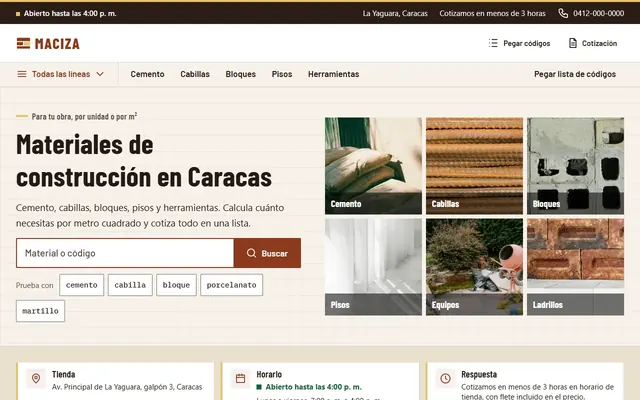Click the list icon beside Pegar códigos
The image size is (640, 400).
(x=493, y=43)
